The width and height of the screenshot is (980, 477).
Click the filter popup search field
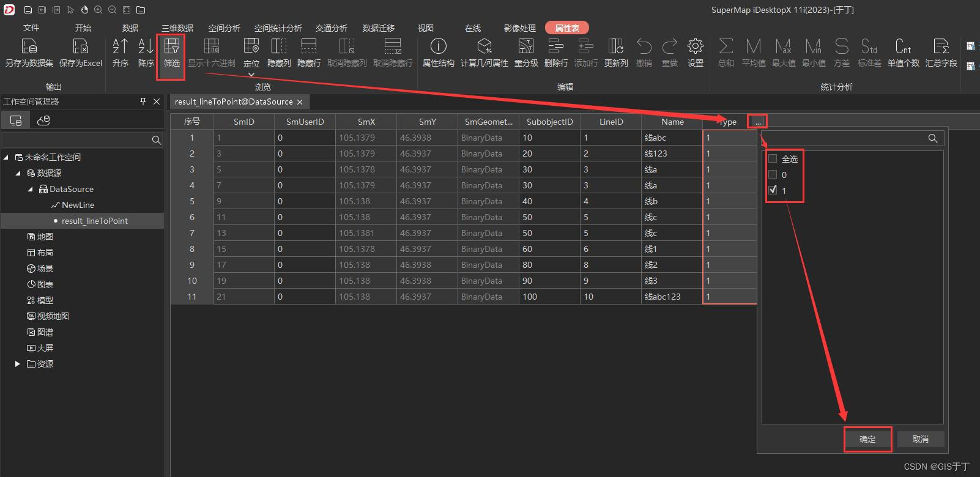(853, 138)
